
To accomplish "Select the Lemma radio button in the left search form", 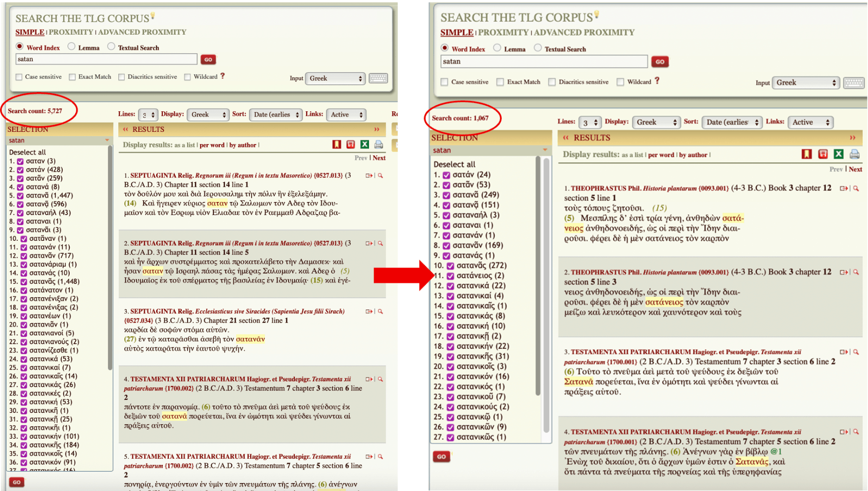I will point(72,47).
